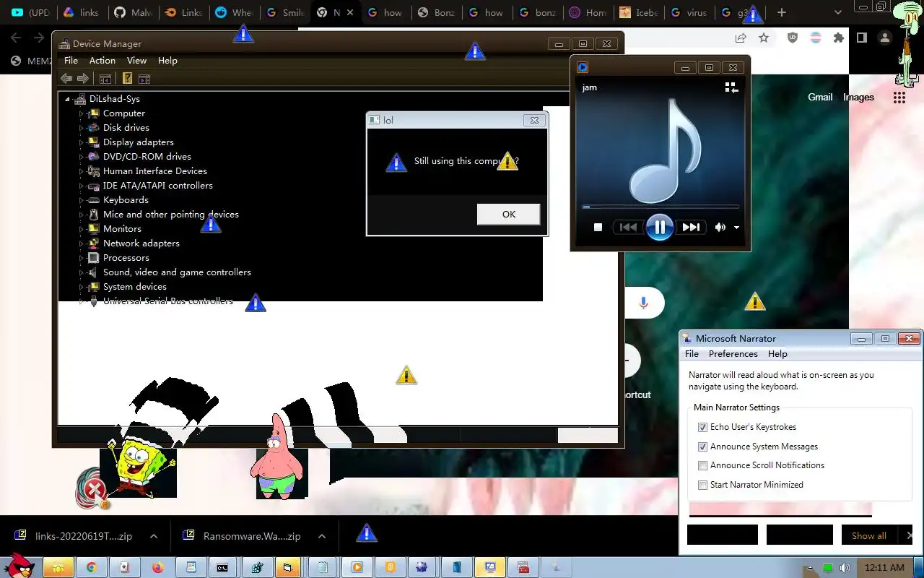
Task: Show hidden tray icons arrow
Action: click(x=810, y=568)
